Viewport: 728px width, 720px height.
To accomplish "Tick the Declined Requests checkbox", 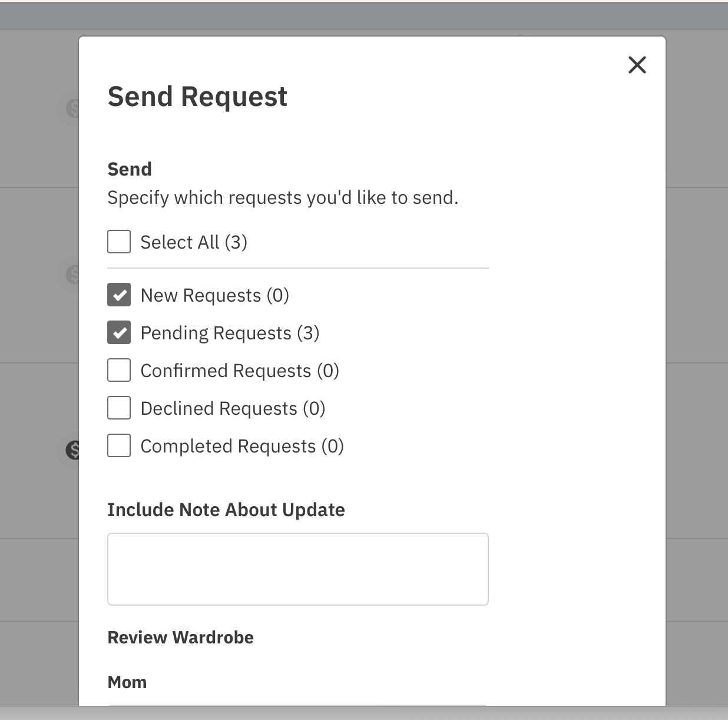I will 119,408.
